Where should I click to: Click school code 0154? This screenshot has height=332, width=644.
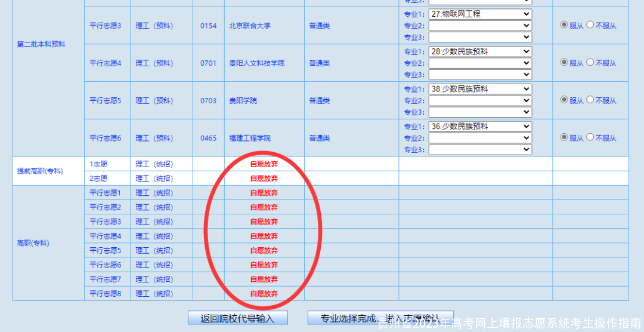point(209,26)
